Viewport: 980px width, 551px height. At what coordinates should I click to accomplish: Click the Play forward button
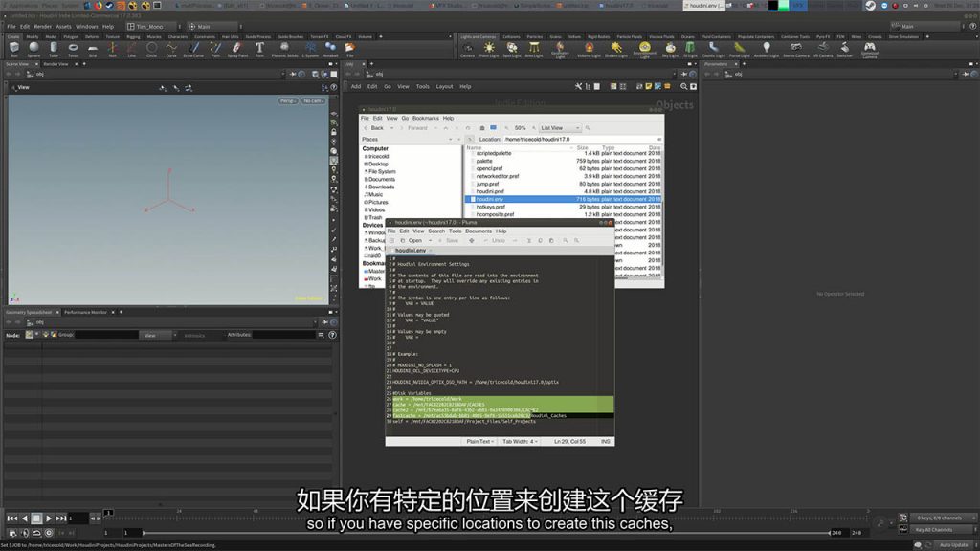click(x=48, y=518)
